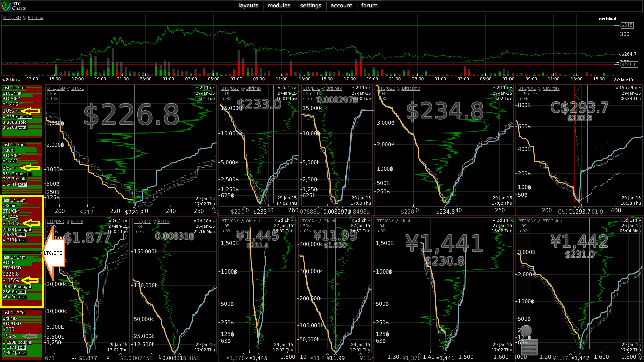Click bought link in BTCChina sidebar block

click(25, 117)
